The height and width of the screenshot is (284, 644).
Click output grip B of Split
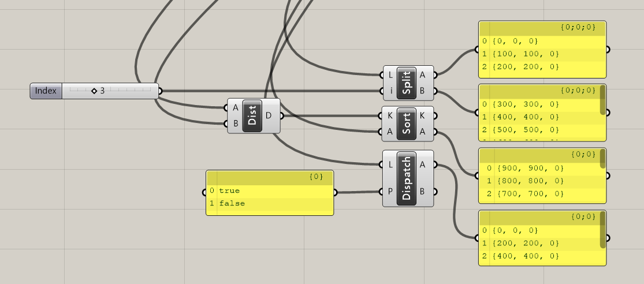pos(434,91)
